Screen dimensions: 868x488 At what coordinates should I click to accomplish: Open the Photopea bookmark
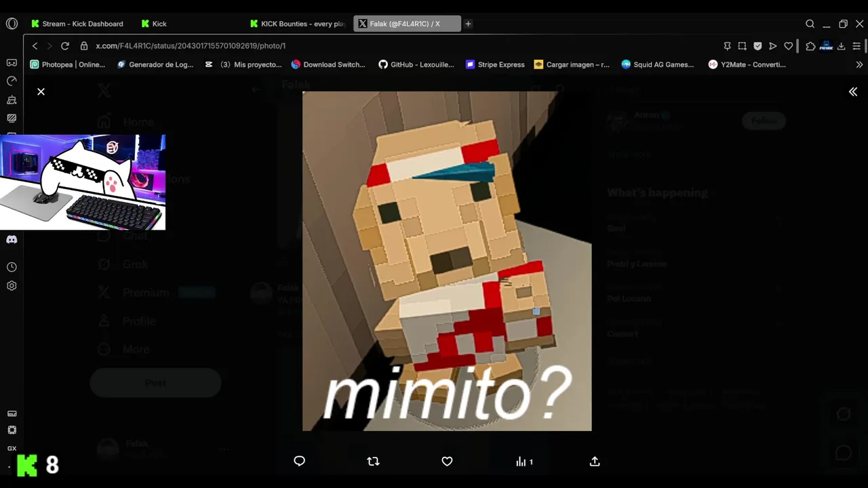tap(68, 65)
